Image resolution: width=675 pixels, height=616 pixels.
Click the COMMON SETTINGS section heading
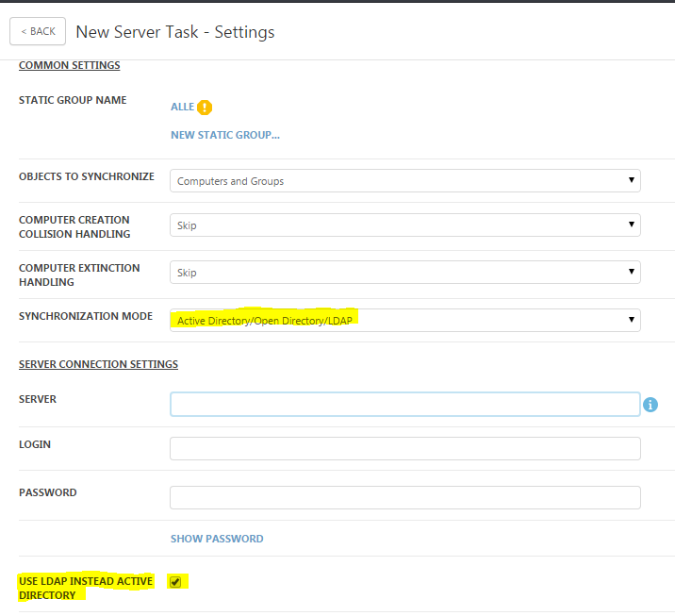tap(70, 65)
